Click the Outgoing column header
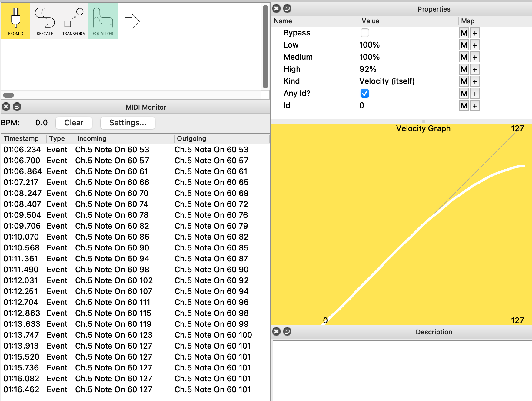This screenshot has height=401, width=532. tap(191, 138)
